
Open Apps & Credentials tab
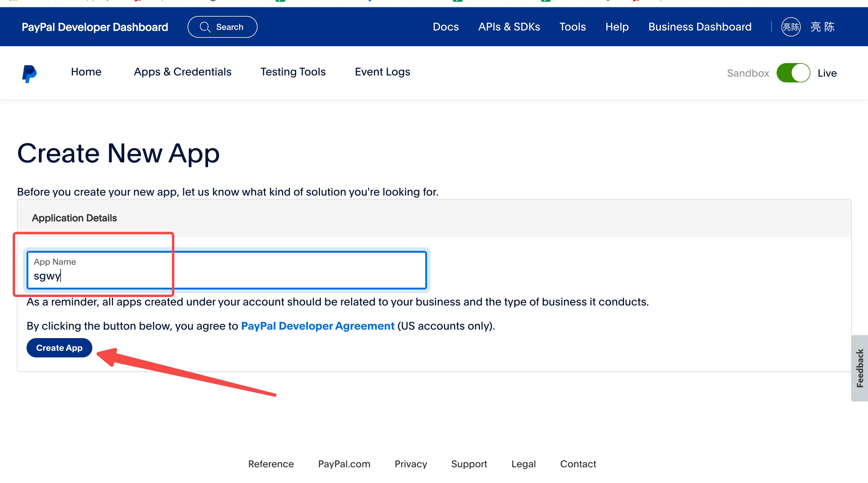[182, 72]
